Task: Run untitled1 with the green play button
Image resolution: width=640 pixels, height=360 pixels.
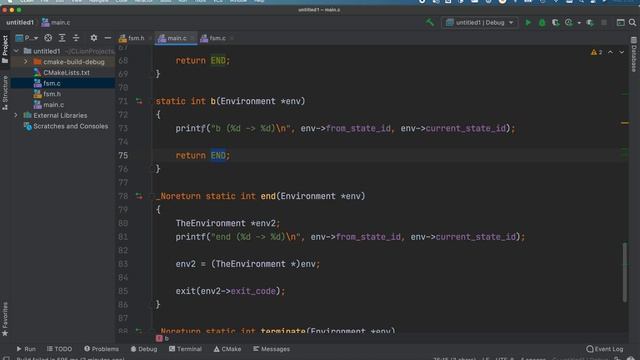Action: click(528, 22)
